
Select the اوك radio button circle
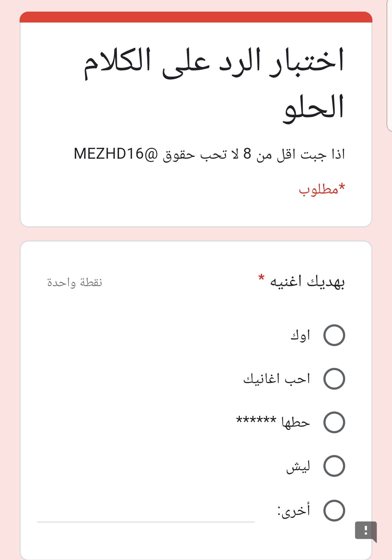pyautogui.click(x=334, y=335)
